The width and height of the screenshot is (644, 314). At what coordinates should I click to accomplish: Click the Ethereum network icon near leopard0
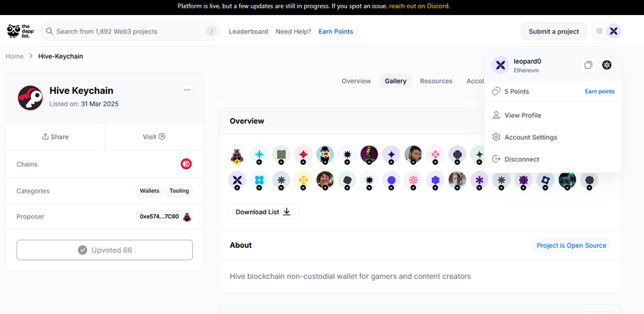[x=606, y=64]
